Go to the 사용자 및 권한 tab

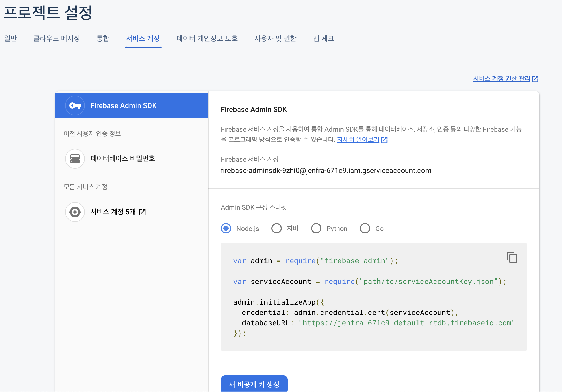point(275,38)
